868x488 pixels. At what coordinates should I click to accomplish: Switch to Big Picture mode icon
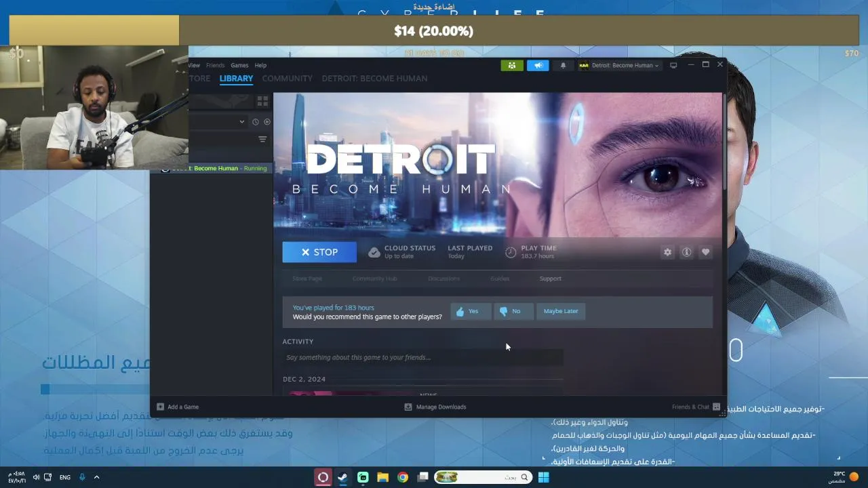pos(673,65)
